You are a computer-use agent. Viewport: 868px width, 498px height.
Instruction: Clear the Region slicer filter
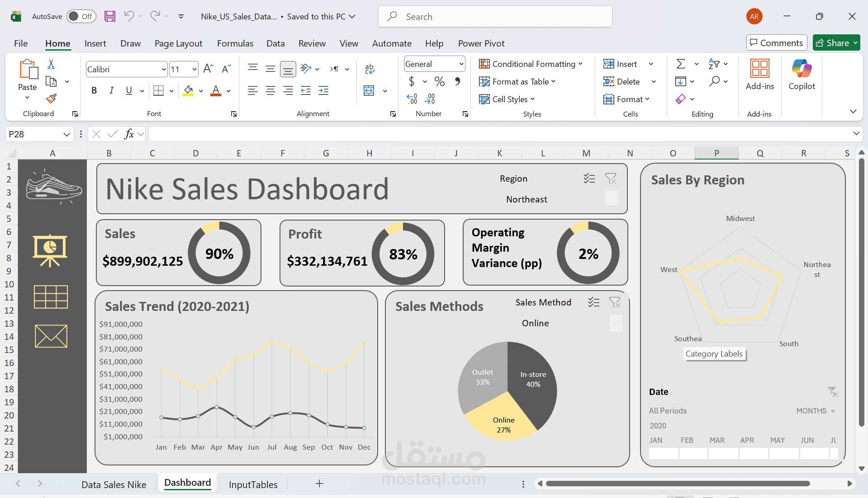click(x=611, y=179)
